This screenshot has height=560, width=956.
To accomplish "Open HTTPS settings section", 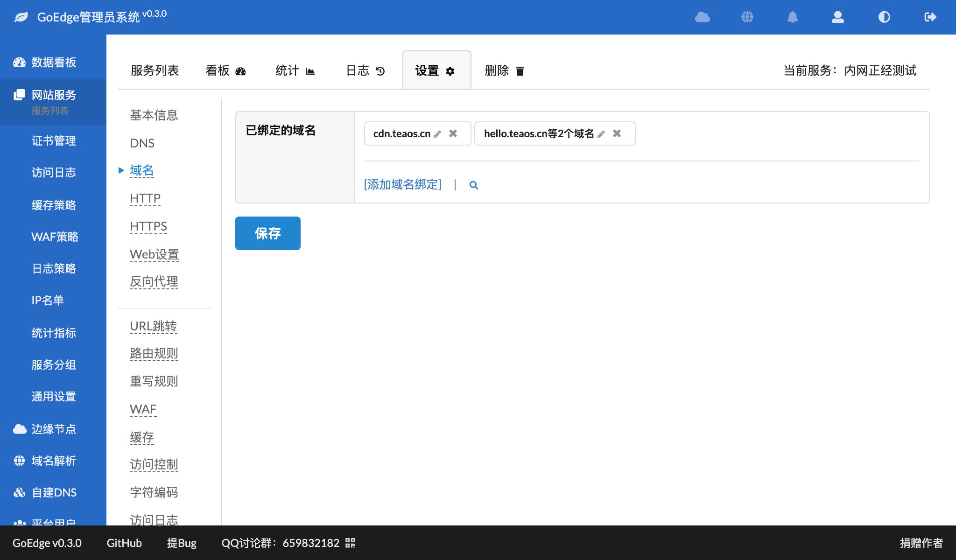I will coord(148,227).
